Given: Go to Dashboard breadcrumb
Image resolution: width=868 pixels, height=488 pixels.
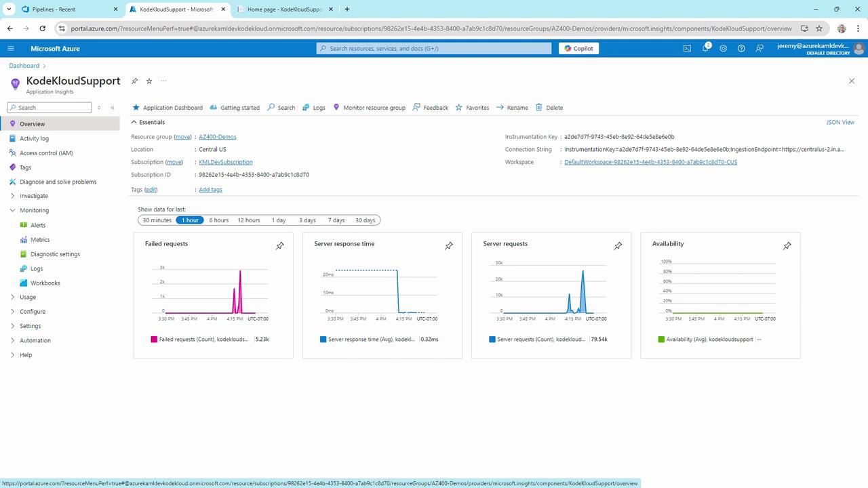Looking at the screenshot, I should pyautogui.click(x=24, y=66).
